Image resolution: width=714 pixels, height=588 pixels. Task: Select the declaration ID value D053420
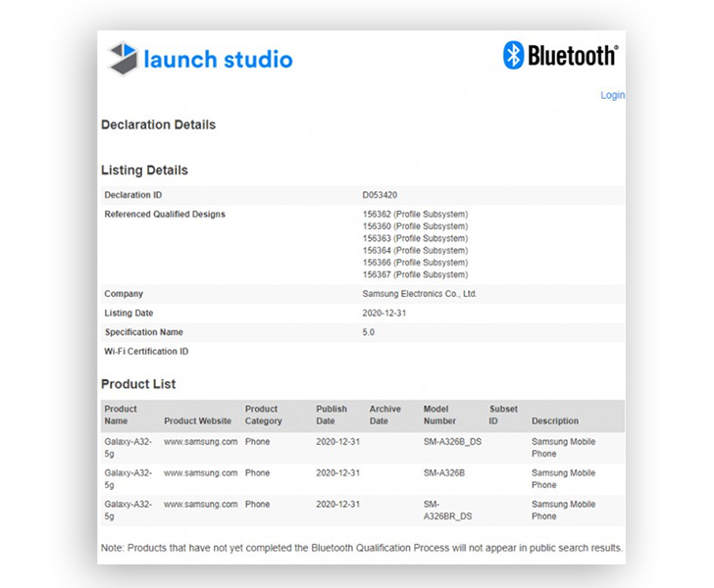coord(380,195)
